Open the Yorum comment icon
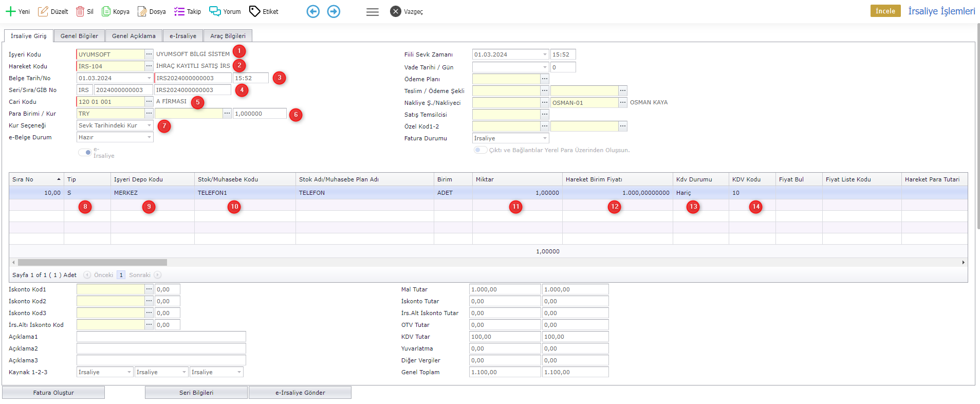 point(215,11)
